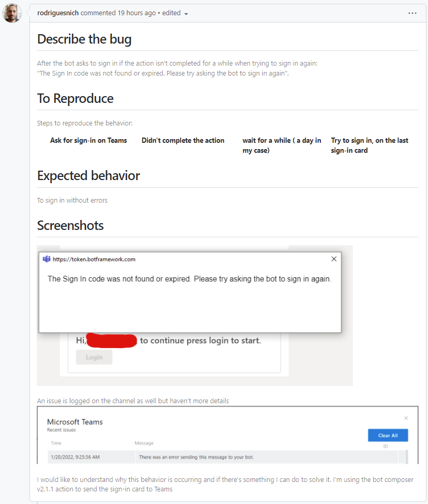Select 'There was an error sending' message cell
The image size is (428, 504).
(x=267, y=457)
